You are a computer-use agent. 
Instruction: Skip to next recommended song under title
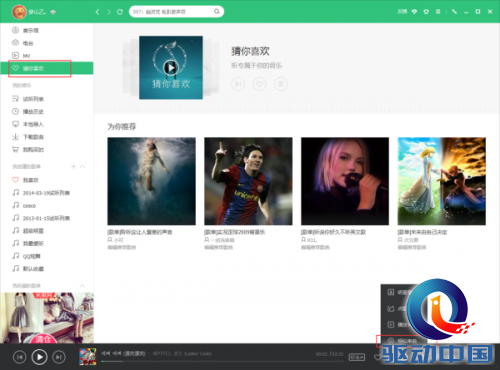[238, 84]
